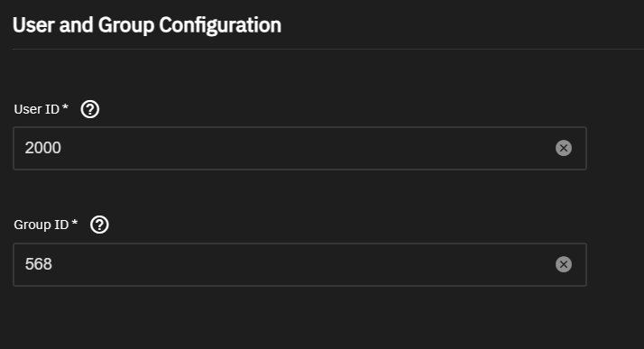Click on the 2000 value text

(42, 148)
